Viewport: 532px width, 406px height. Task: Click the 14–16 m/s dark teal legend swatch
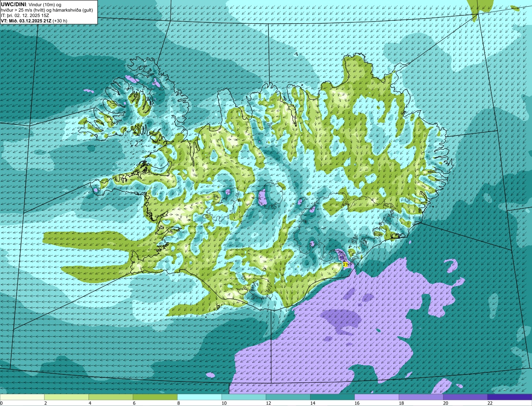pyautogui.click(x=332, y=397)
